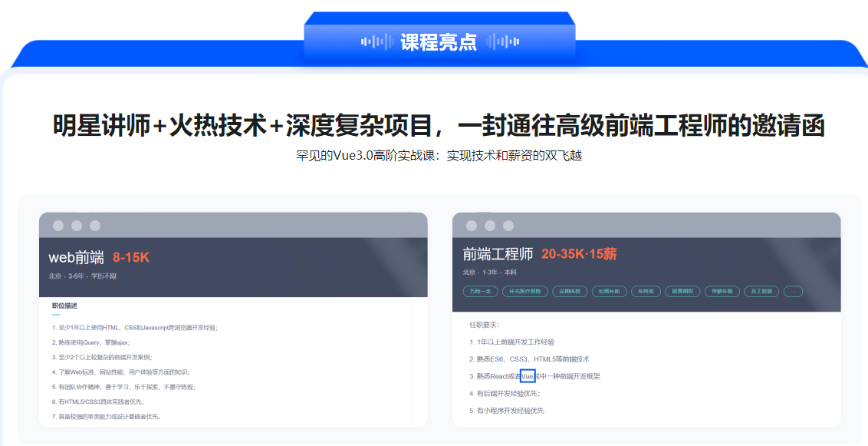Expand the "..." tag to show more benefits
The width and height of the screenshot is (868, 446).
[x=793, y=291]
